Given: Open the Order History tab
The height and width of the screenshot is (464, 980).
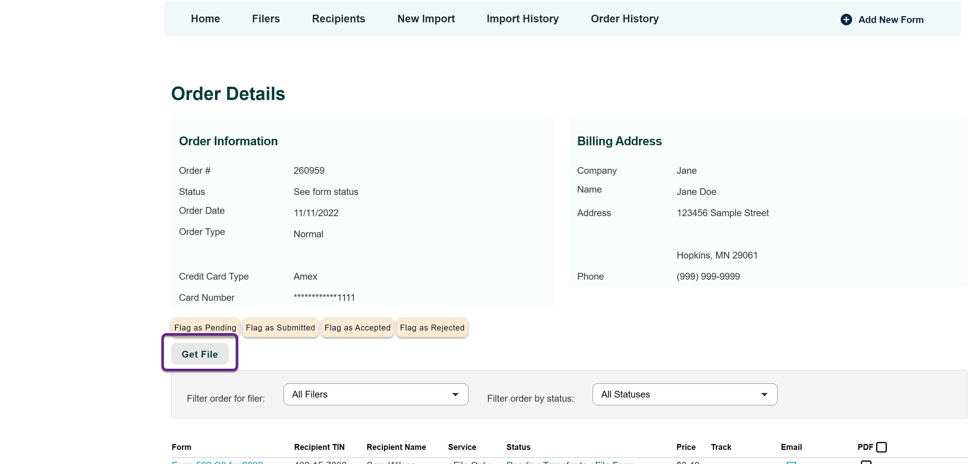Looking at the screenshot, I should [624, 19].
